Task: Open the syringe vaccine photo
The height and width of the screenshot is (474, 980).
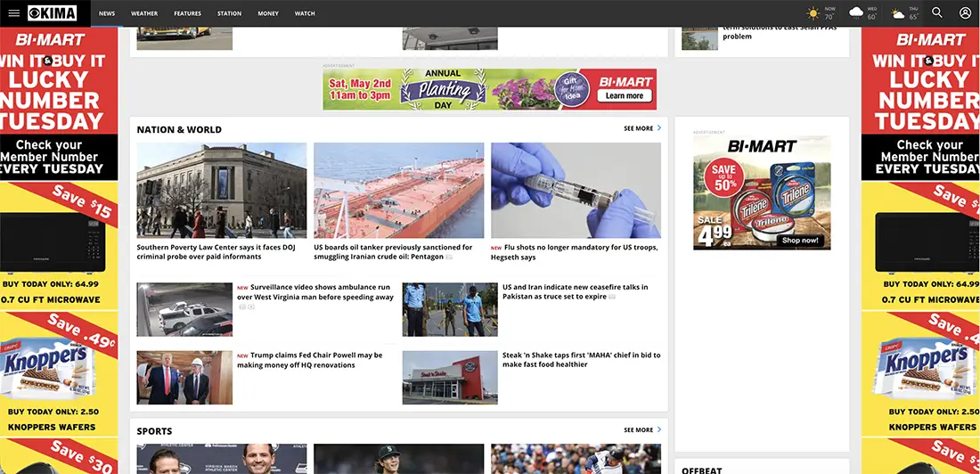Action: click(x=576, y=190)
